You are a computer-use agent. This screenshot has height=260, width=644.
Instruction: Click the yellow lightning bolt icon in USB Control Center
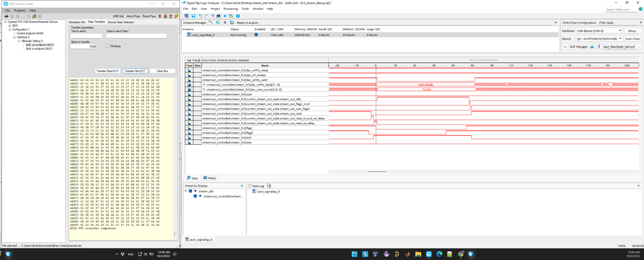click(176, 16)
